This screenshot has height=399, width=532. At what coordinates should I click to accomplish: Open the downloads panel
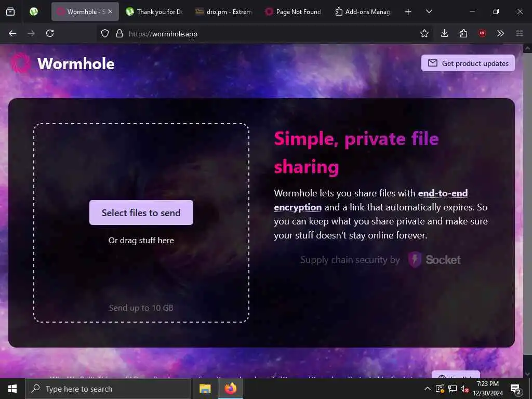[x=445, y=33]
